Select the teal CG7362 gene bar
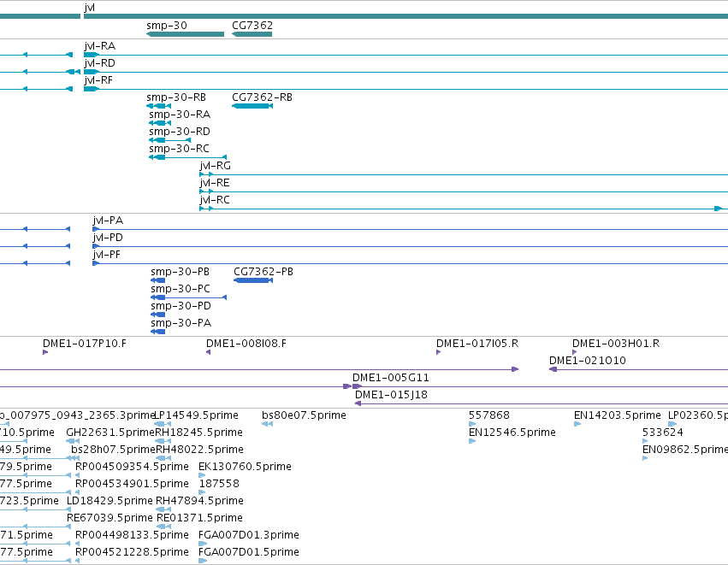 pos(252,34)
